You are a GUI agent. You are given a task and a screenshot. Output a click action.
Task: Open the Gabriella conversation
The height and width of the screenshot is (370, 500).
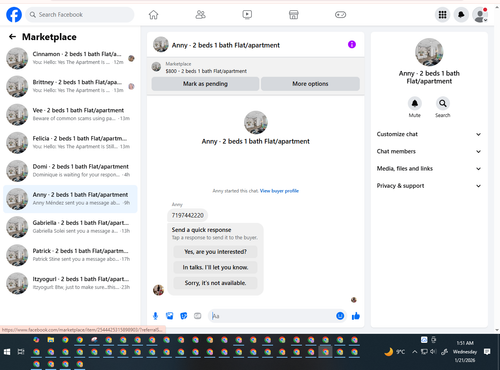(x=70, y=227)
